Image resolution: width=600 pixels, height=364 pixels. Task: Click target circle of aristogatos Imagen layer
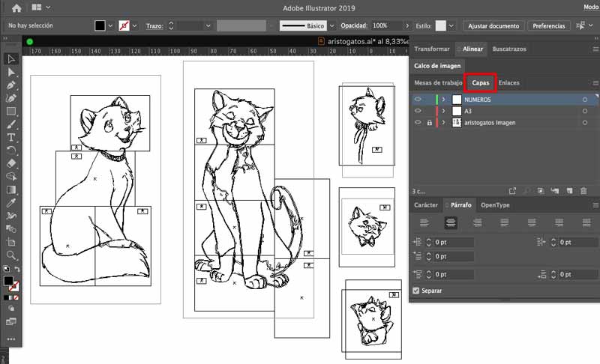pos(585,123)
